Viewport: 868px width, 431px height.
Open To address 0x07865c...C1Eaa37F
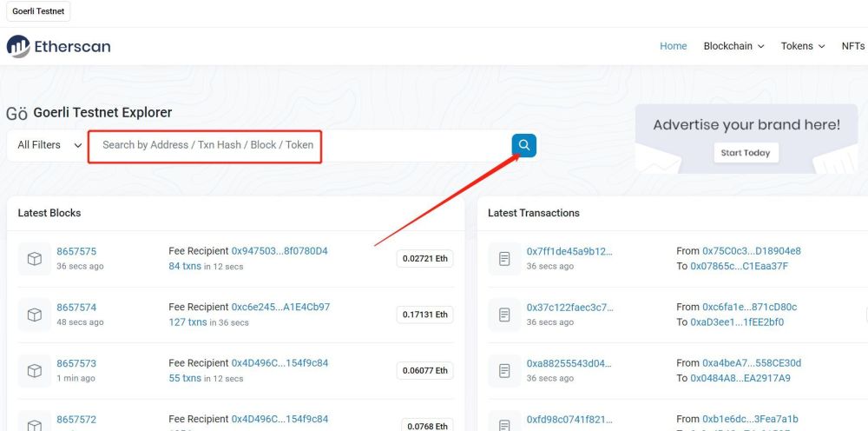pos(739,267)
